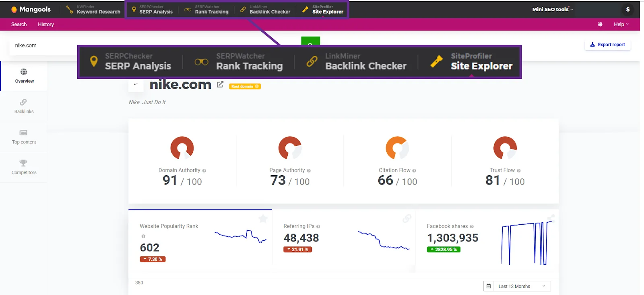Open KWFinder Keyword Research tool

point(93,9)
